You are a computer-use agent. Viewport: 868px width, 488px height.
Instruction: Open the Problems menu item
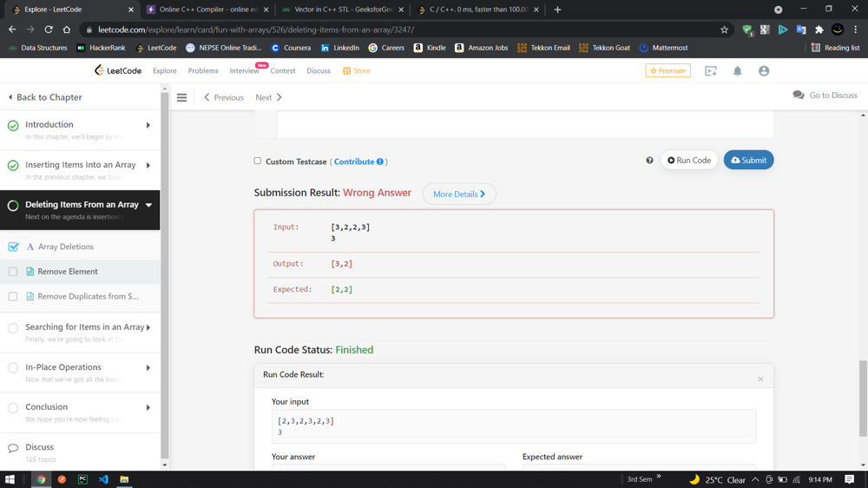pyautogui.click(x=203, y=71)
